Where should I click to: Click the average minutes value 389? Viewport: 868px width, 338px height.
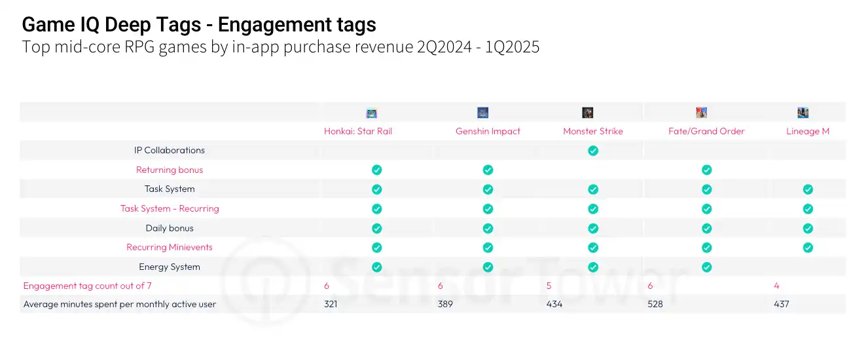446,305
